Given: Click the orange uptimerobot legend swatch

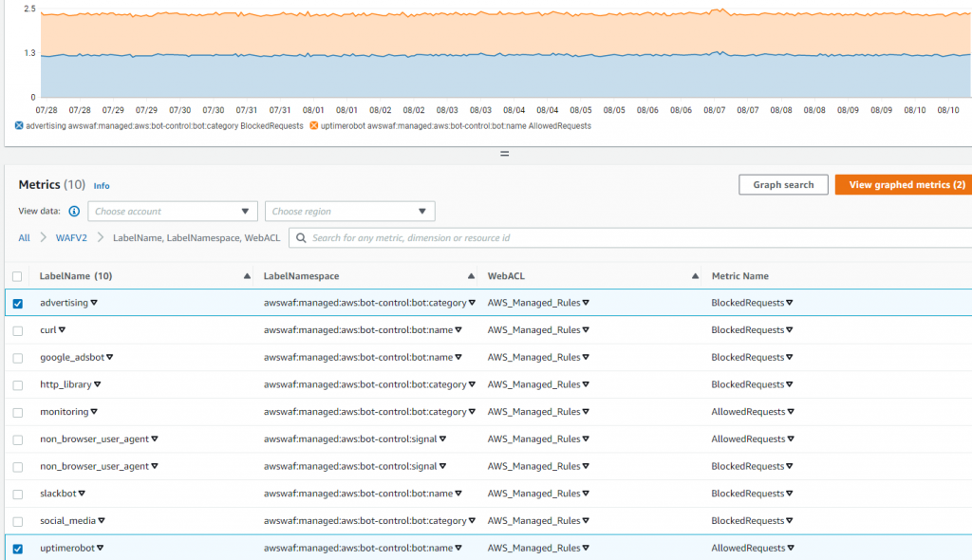Looking at the screenshot, I should 313,126.
